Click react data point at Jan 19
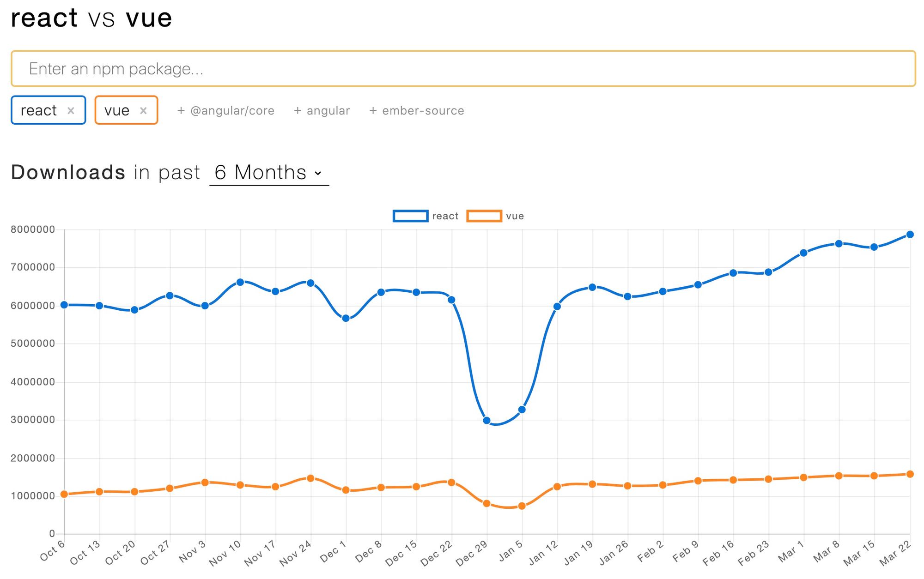The width and height of the screenshot is (924, 579). pyautogui.click(x=592, y=287)
